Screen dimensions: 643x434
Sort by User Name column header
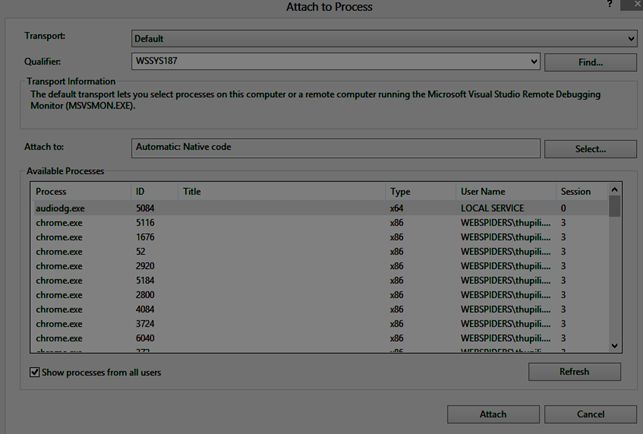coord(503,191)
